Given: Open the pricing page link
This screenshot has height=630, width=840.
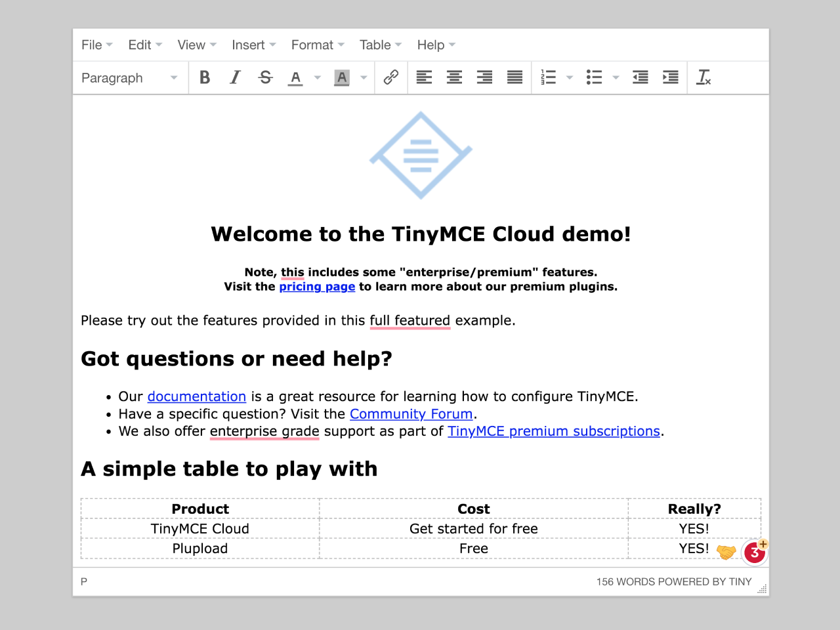Looking at the screenshot, I should coord(317,286).
